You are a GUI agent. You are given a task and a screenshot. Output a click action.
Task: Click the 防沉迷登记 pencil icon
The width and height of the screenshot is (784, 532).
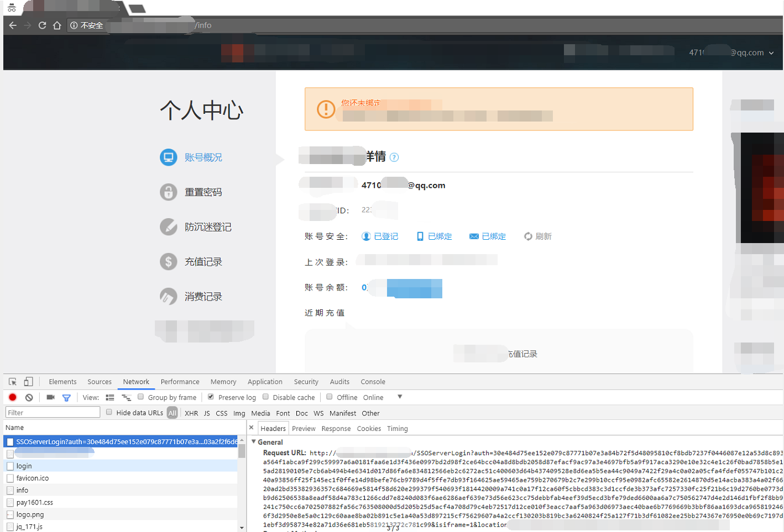169,227
